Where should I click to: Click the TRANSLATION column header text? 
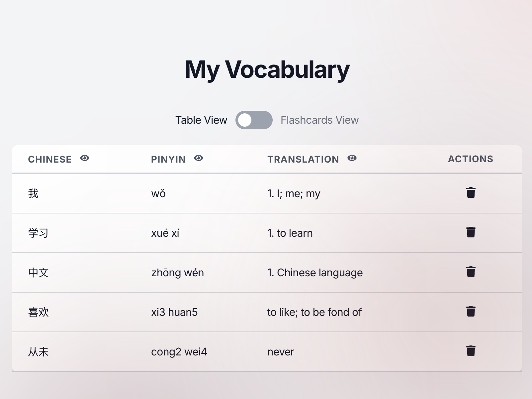click(303, 159)
